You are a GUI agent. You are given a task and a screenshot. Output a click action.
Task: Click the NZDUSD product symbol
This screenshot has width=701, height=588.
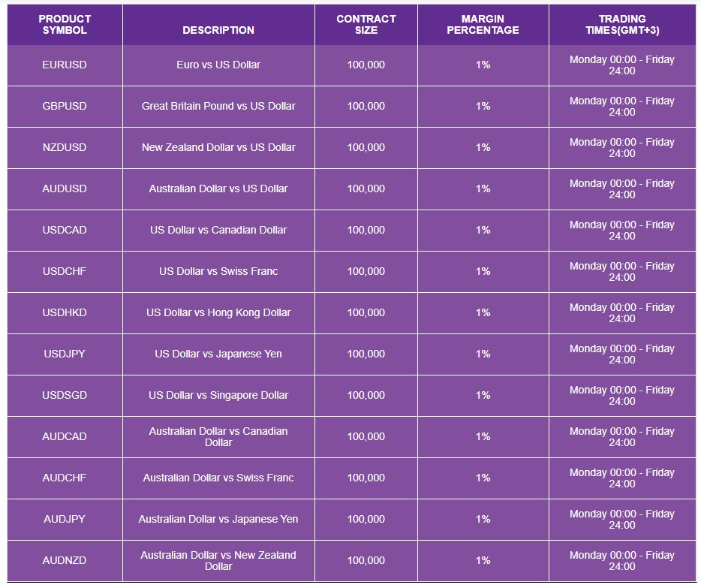pos(65,147)
